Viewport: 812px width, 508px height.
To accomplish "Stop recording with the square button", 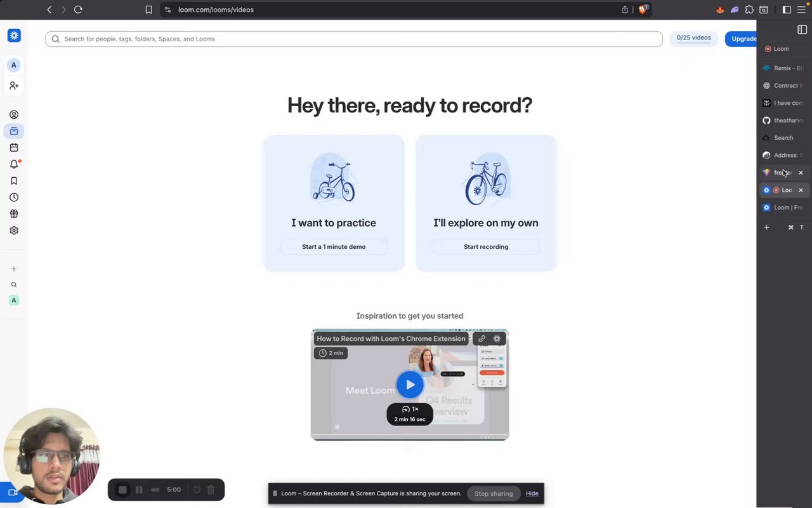I will tap(123, 490).
